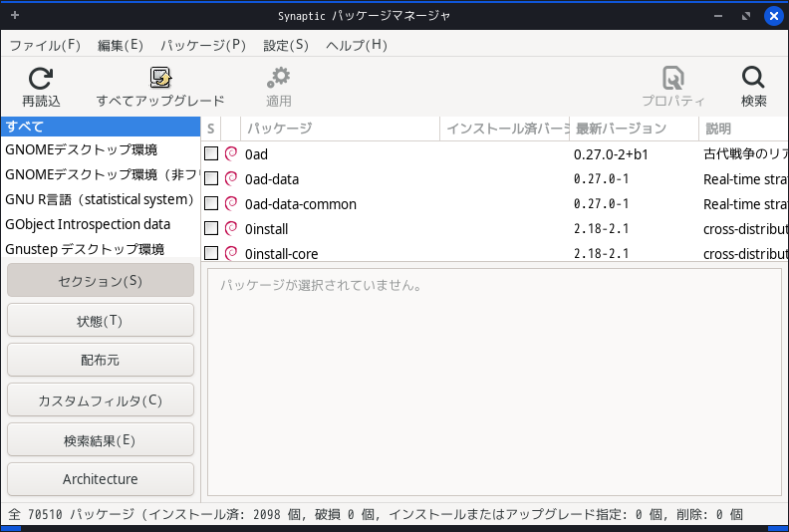Viewport: 789px width, 532px height.
Task: Sort by the 説明 column header
Action: [x=737, y=129]
